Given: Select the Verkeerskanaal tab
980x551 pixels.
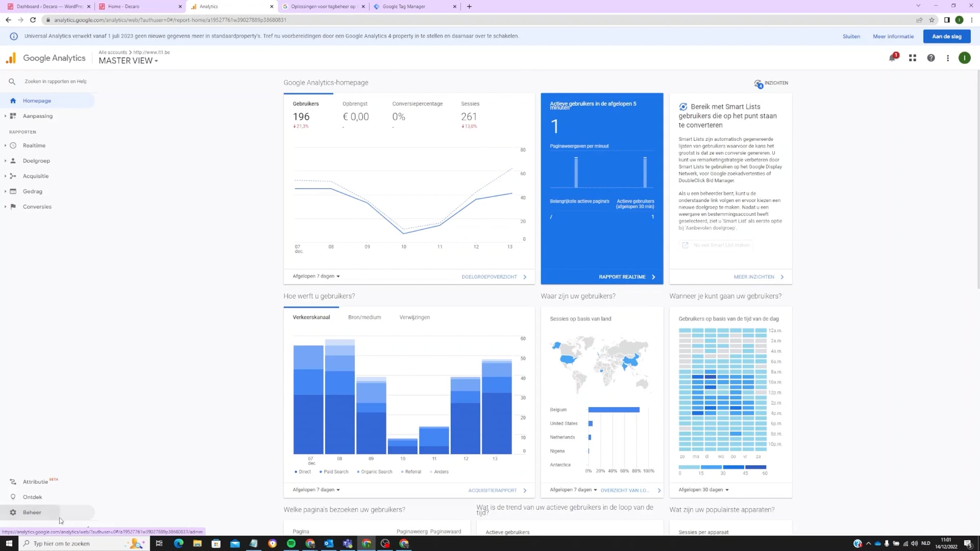Looking at the screenshot, I should pyautogui.click(x=311, y=318).
